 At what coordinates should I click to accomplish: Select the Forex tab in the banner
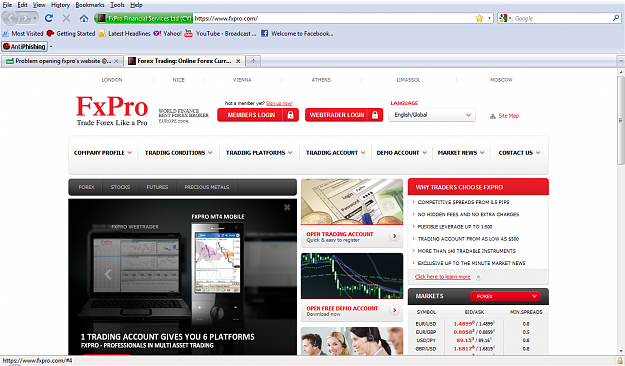[86, 187]
